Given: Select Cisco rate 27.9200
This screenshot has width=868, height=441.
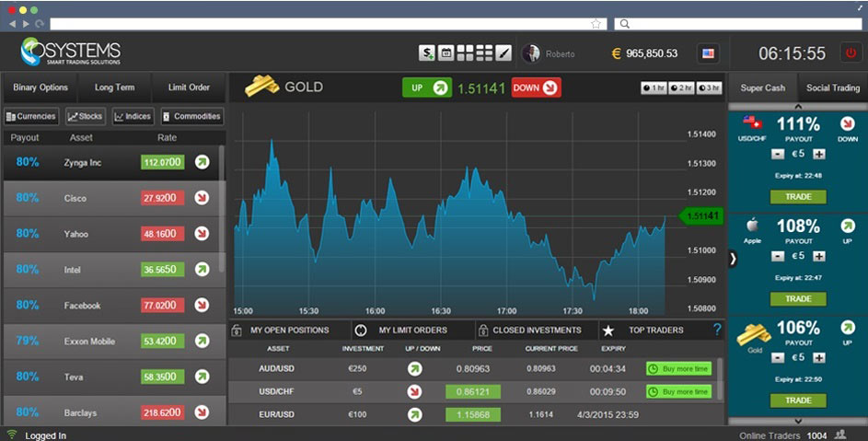Looking at the screenshot, I should click(x=162, y=198).
